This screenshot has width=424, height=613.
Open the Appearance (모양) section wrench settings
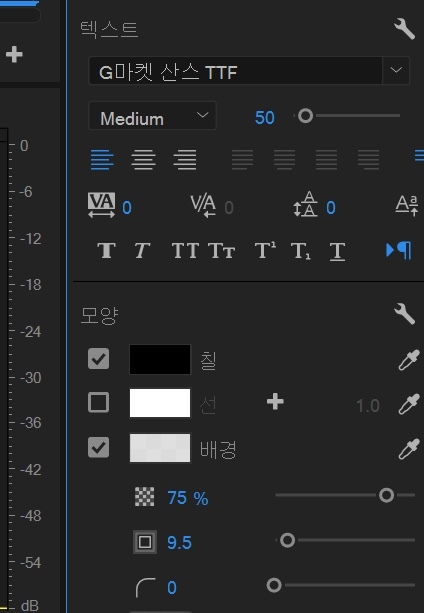click(x=404, y=313)
